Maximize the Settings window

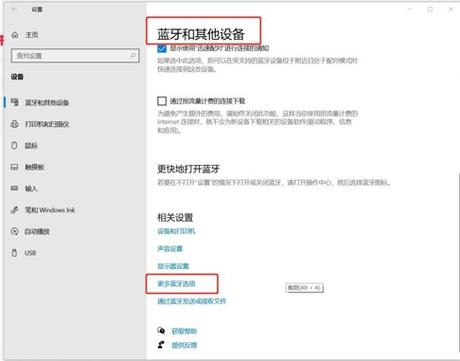430,9
